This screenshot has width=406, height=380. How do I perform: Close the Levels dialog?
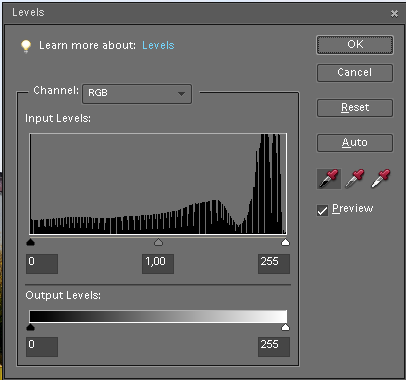click(x=394, y=13)
